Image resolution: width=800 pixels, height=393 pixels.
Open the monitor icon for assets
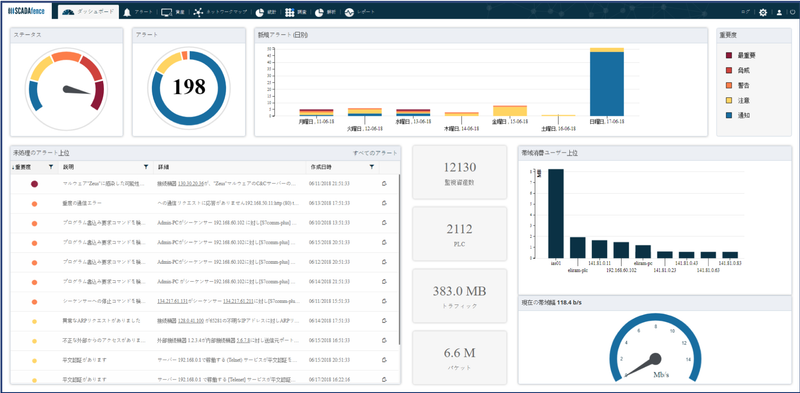point(166,12)
